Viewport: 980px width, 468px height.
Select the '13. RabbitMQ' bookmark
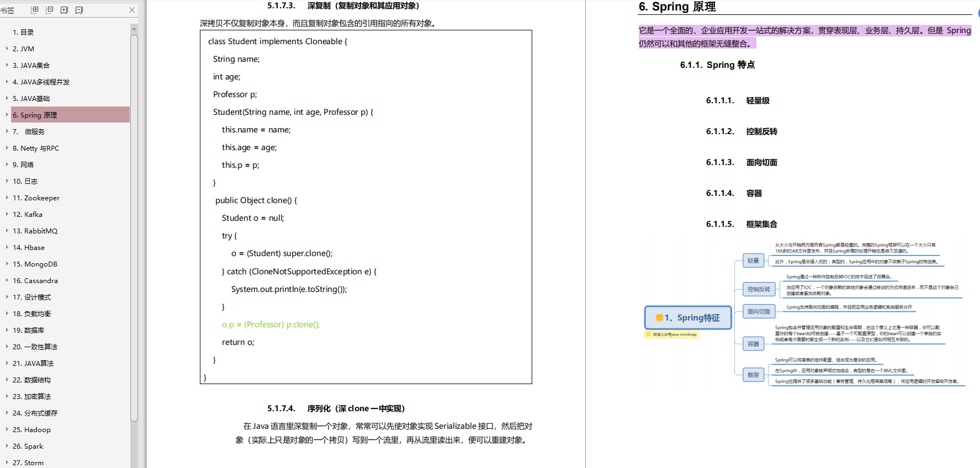(35, 231)
